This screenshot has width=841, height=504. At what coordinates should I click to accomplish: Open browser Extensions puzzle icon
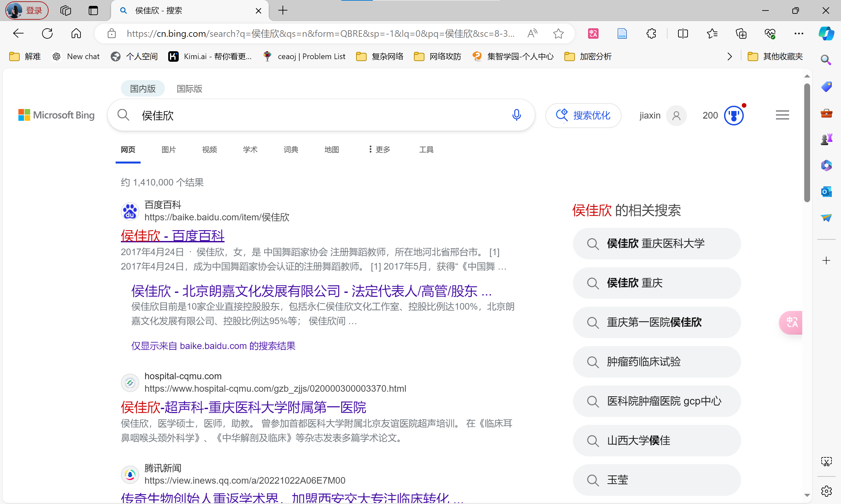[x=651, y=33]
